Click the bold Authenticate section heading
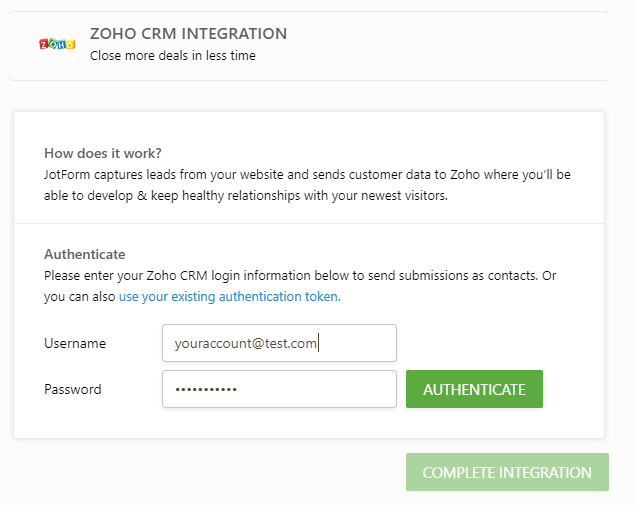This screenshot has width=637, height=505. pyautogui.click(x=85, y=254)
